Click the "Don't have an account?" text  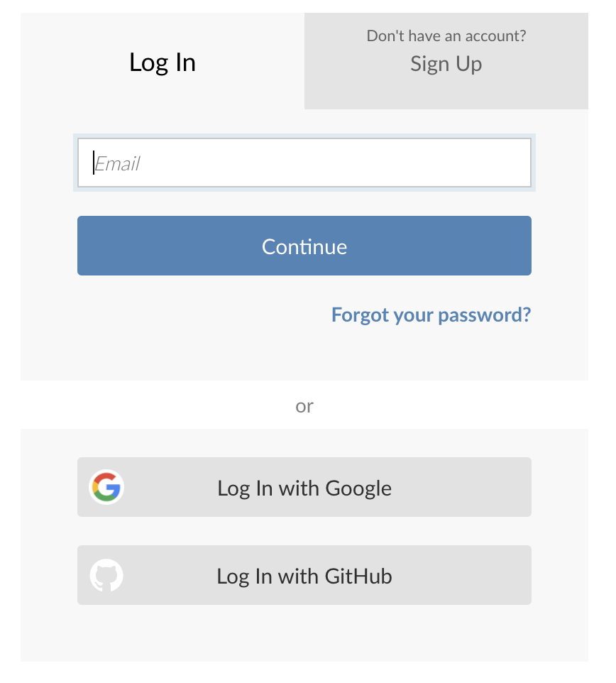tap(446, 35)
